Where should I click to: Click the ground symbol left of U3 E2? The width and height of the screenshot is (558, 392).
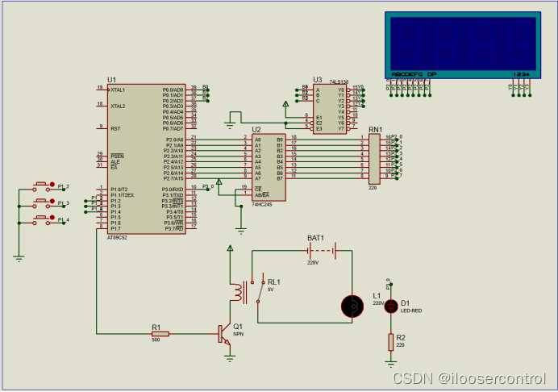[230, 125]
